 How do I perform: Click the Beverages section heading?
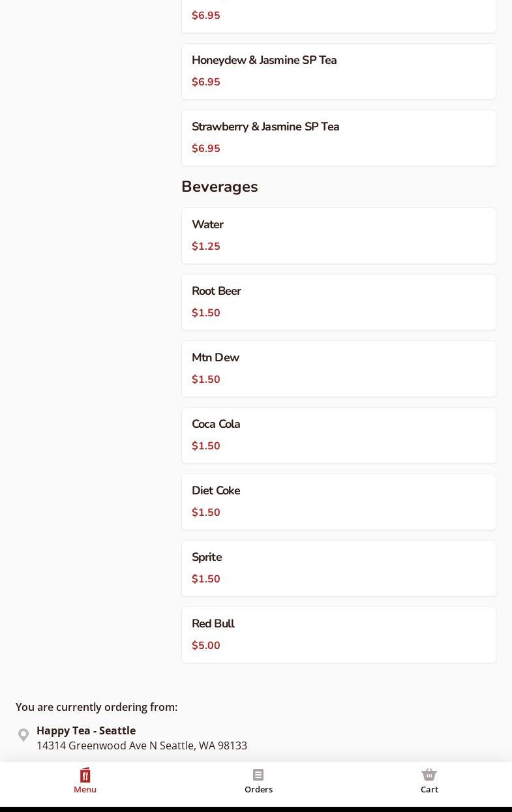click(x=220, y=187)
